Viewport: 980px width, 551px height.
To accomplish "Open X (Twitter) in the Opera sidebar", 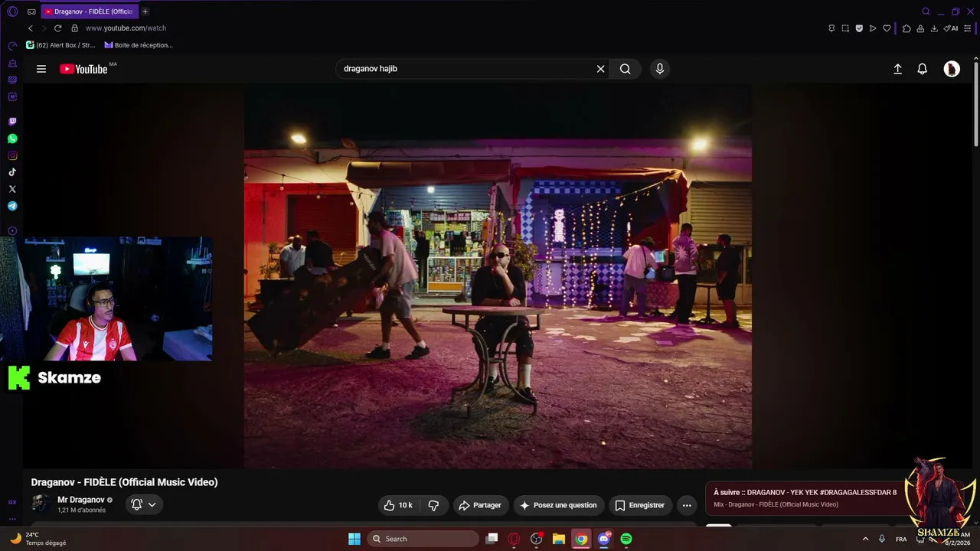I will tap(12, 189).
